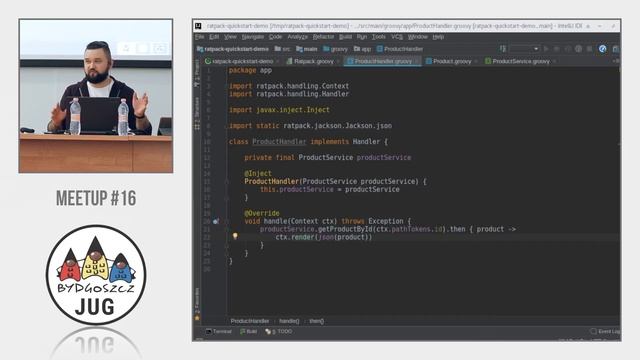Open the Event Log
The image size is (640, 360).
tap(606, 331)
